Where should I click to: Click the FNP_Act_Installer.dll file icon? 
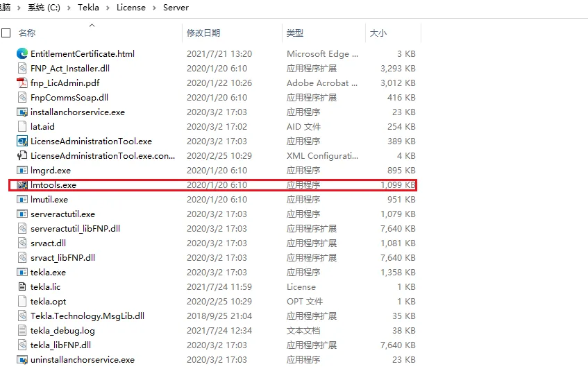click(x=22, y=68)
